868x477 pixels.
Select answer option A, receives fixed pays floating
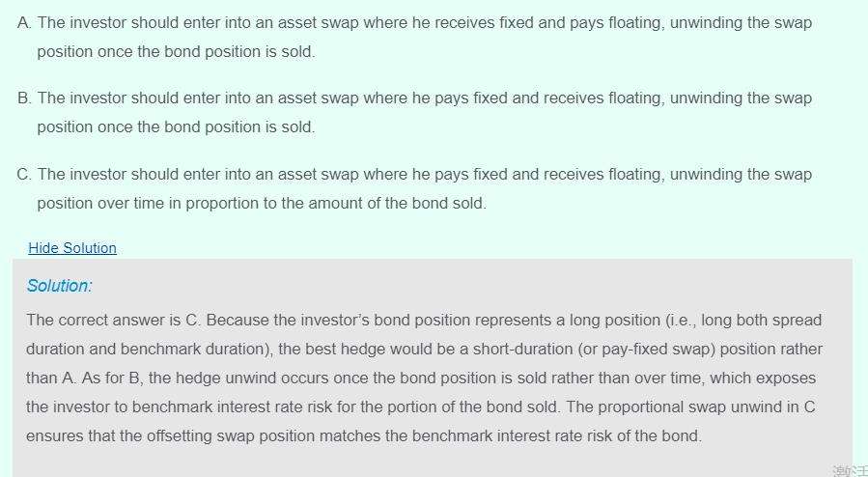(x=424, y=22)
